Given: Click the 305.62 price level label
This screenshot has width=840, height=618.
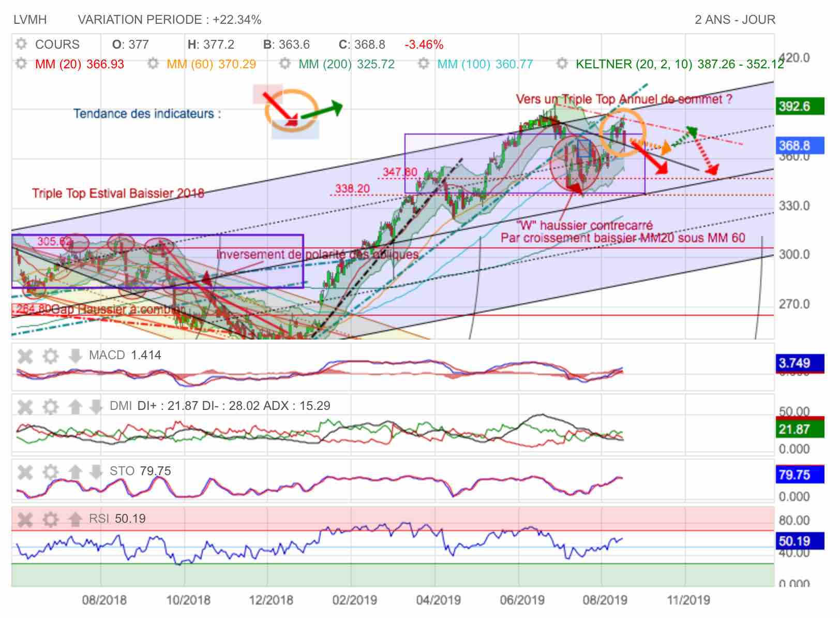Looking at the screenshot, I should [54, 241].
